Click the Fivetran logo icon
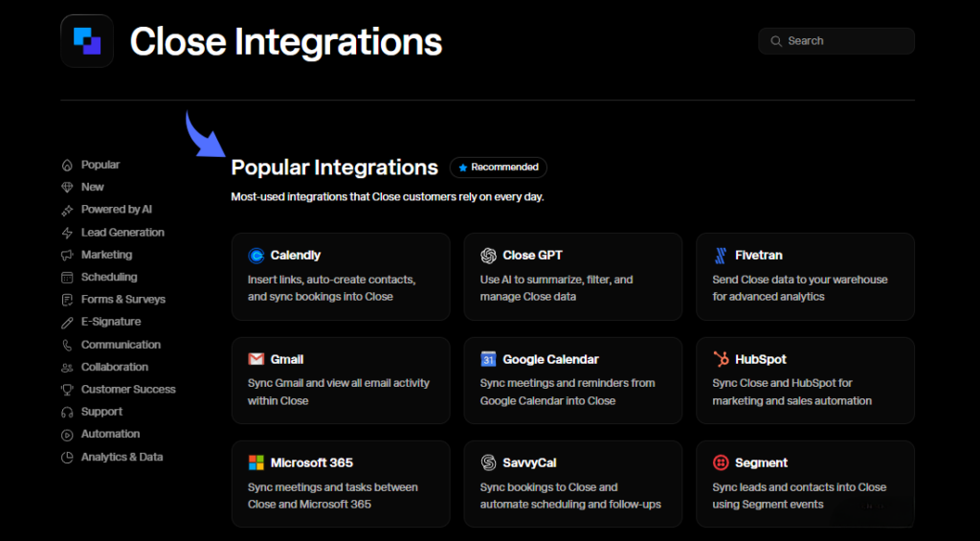980x541 pixels. [721, 256]
